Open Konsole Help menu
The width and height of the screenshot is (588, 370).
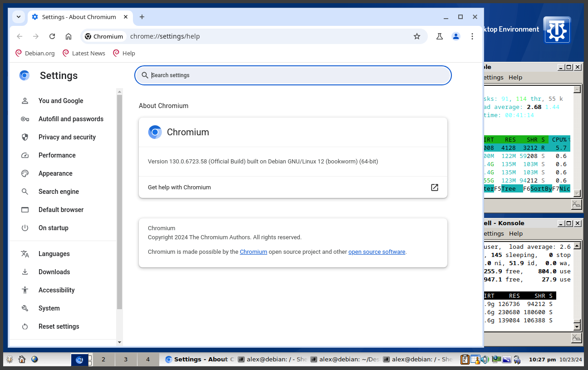[515, 233]
